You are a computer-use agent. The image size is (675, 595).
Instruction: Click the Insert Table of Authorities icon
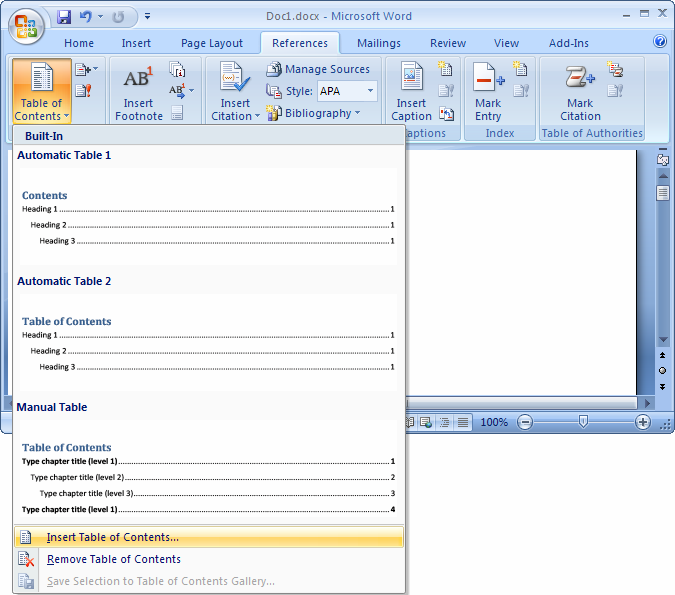tap(615, 68)
